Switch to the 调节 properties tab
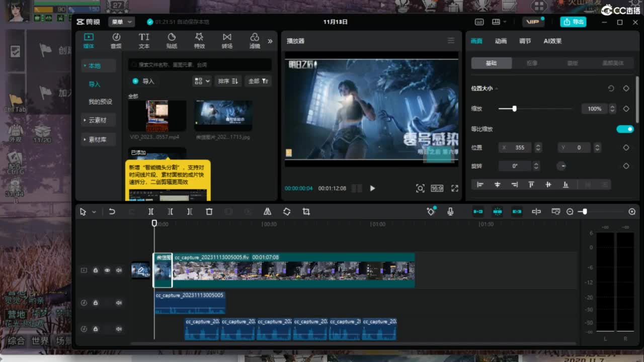The width and height of the screenshot is (644, 362). (525, 41)
